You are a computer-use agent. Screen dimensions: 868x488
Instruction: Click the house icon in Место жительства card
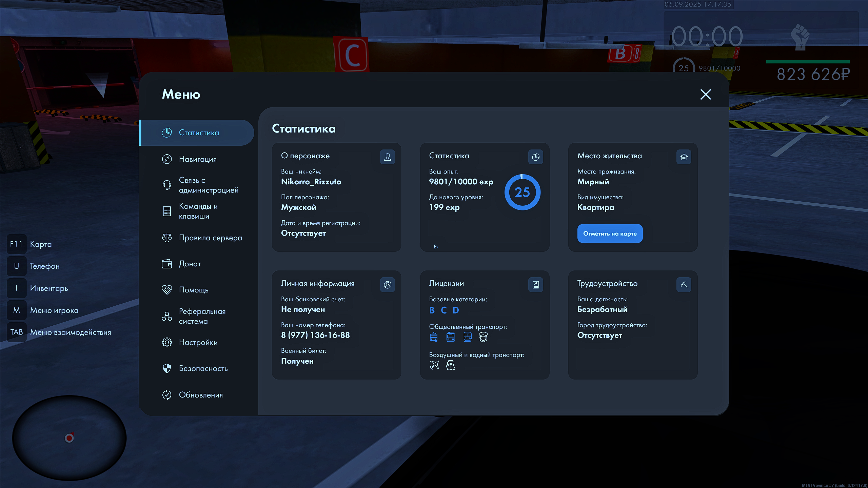pyautogui.click(x=684, y=157)
